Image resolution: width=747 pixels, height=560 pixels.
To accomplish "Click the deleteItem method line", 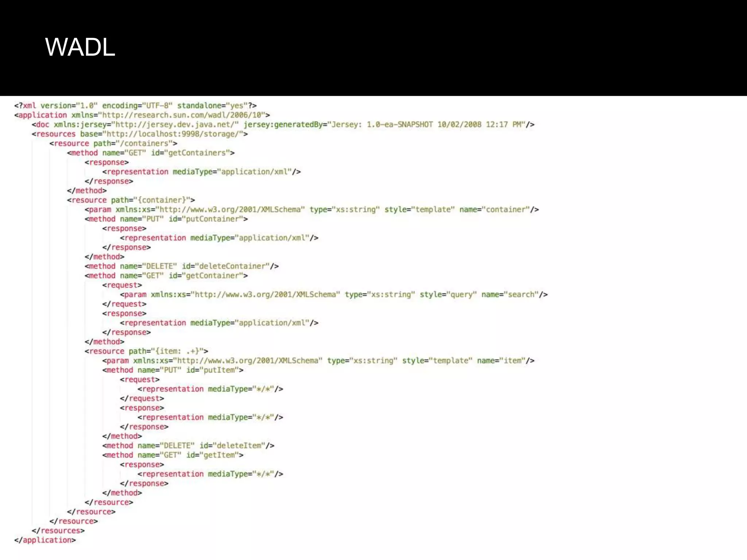I will pos(188,446).
